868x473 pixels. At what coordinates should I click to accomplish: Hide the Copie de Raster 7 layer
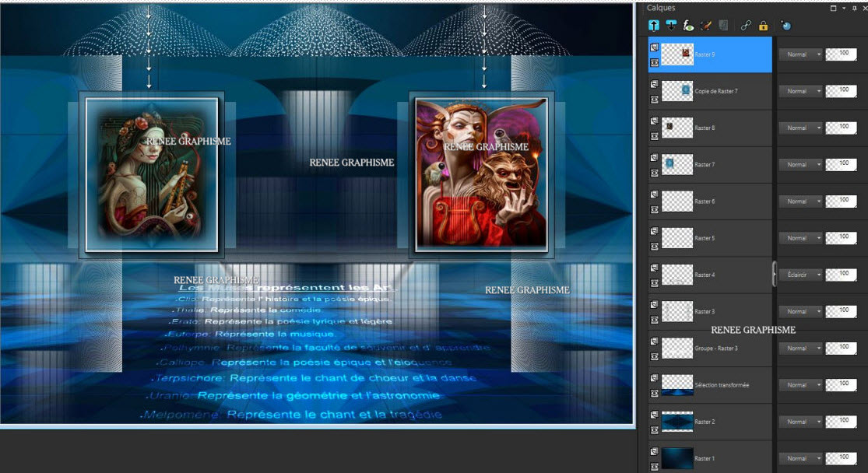pyautogui.click(x=655, y=100)
